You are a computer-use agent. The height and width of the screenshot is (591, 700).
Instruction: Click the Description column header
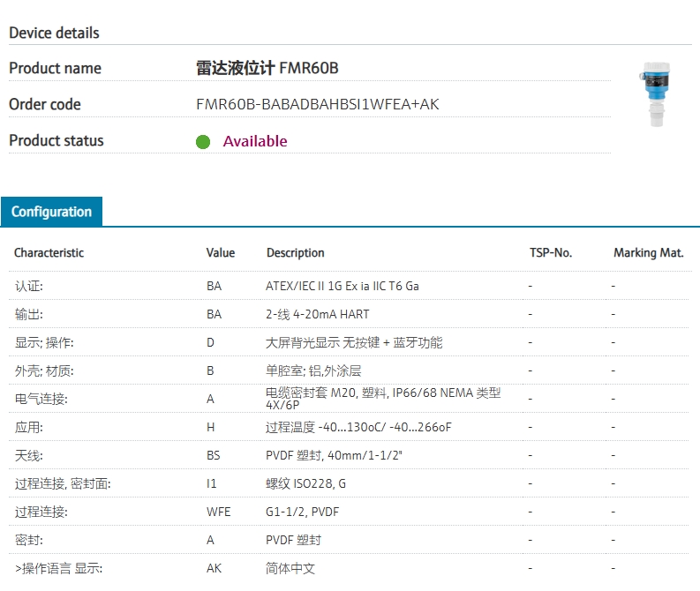tap(295, 253)
